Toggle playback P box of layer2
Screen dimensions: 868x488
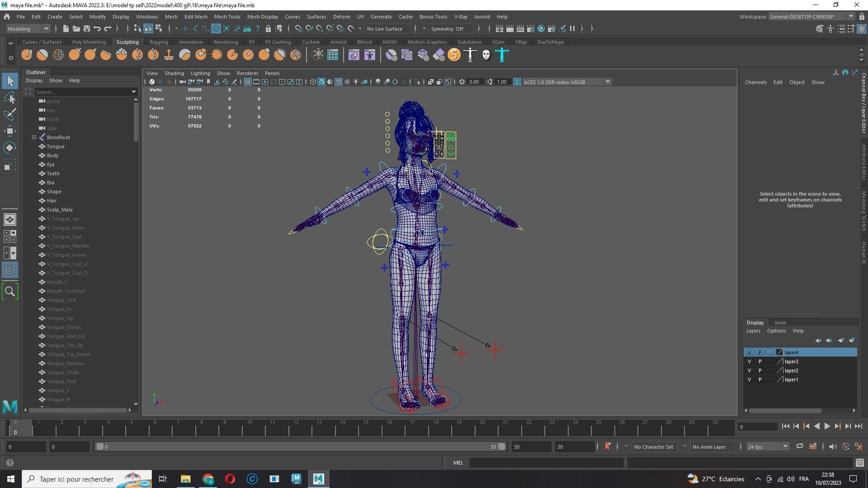coord(759,371)
